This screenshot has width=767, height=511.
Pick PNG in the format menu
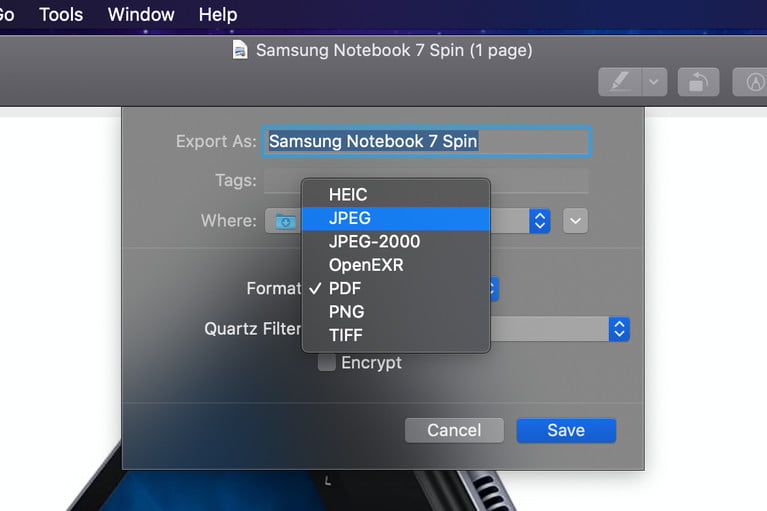[x=346, y=312]
